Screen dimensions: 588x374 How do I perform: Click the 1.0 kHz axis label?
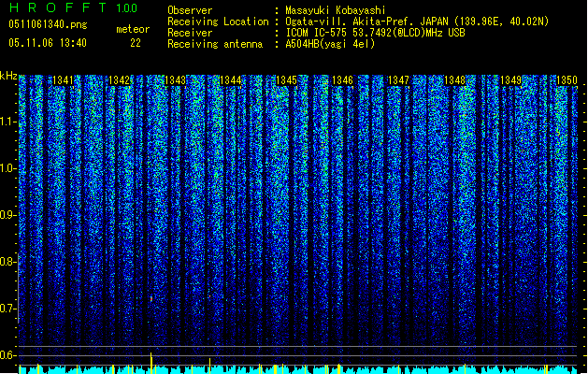click(x=7, y=168)
